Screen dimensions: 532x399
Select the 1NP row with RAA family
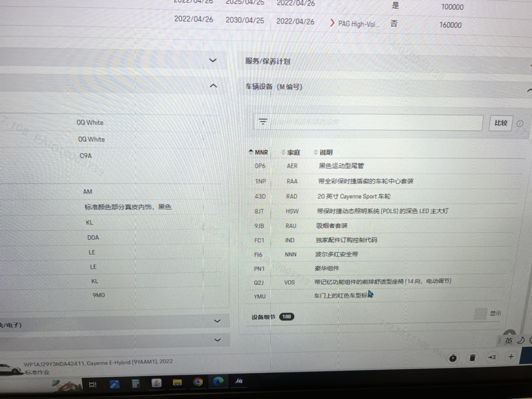pos(384,181)
